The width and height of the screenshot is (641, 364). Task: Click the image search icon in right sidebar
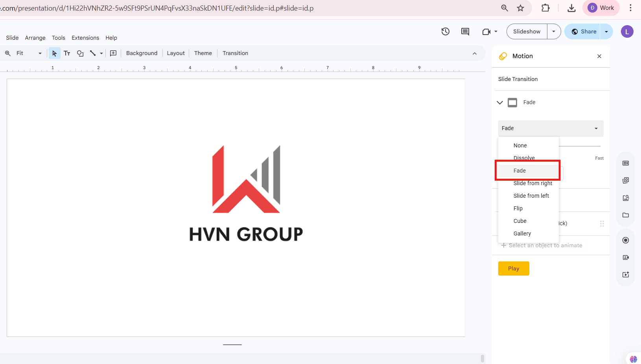[626, 198]
